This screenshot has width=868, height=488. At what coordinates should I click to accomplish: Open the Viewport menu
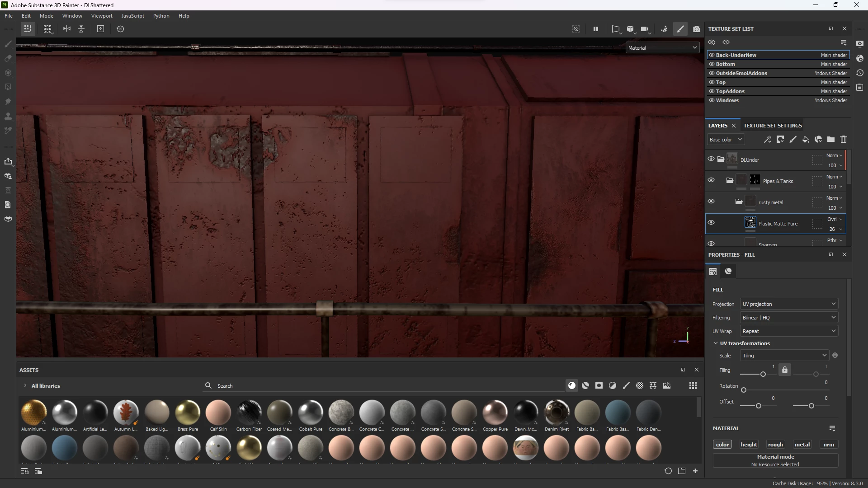click(102, 16)
